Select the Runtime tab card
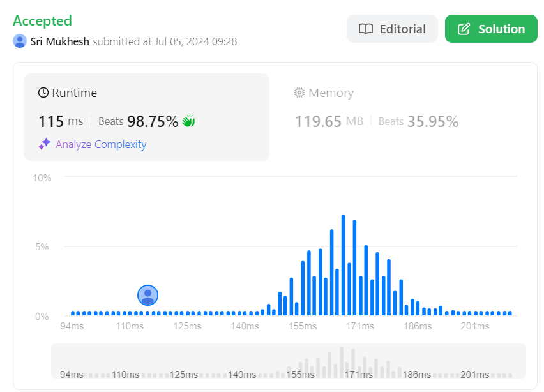 (146, 117)
